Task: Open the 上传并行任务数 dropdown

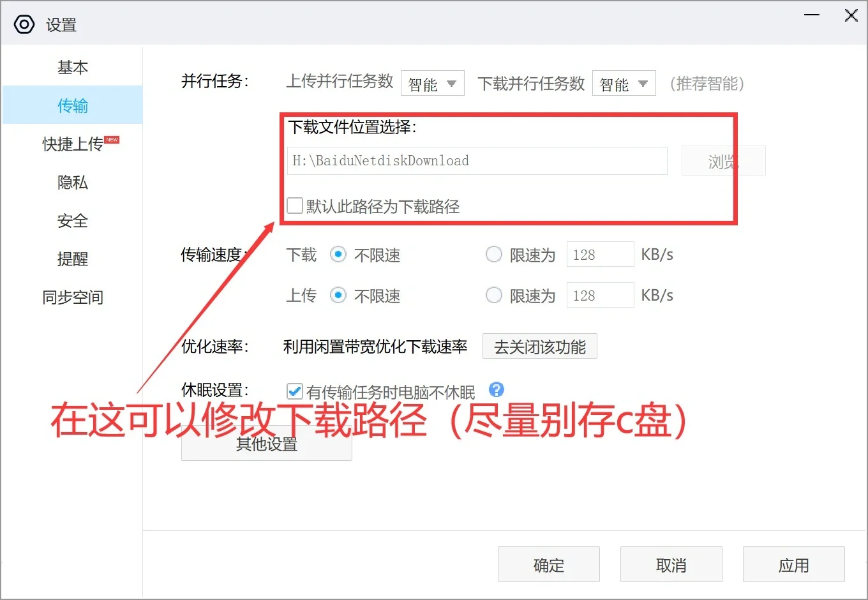Action: pos(432,83)
